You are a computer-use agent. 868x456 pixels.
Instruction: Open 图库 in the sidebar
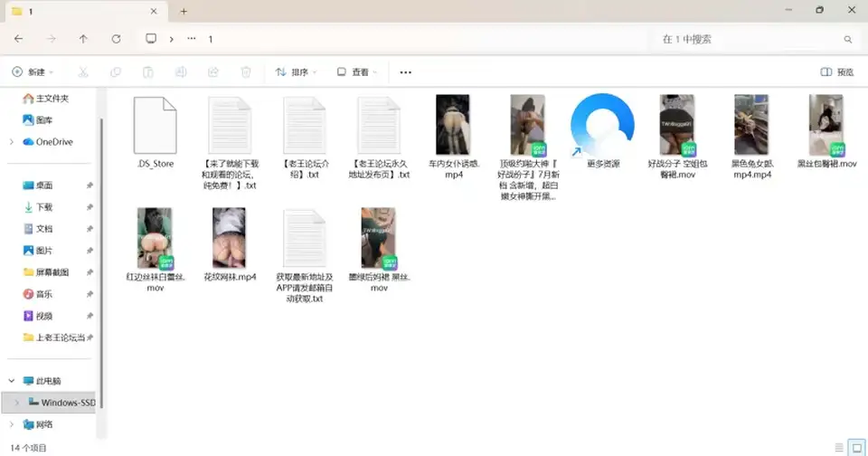pos(38,119)
